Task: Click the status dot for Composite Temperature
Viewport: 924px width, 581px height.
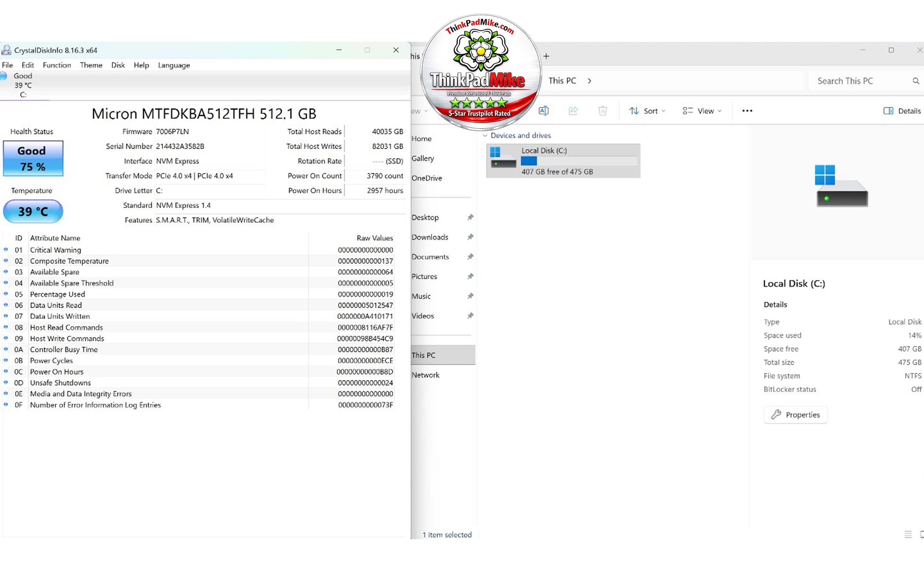Action: click(6, 260)
